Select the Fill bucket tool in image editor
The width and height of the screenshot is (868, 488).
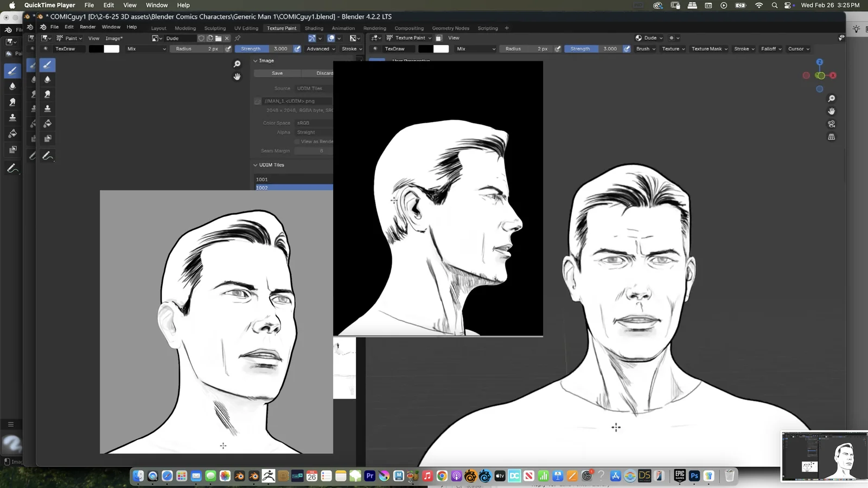[47, 124]
